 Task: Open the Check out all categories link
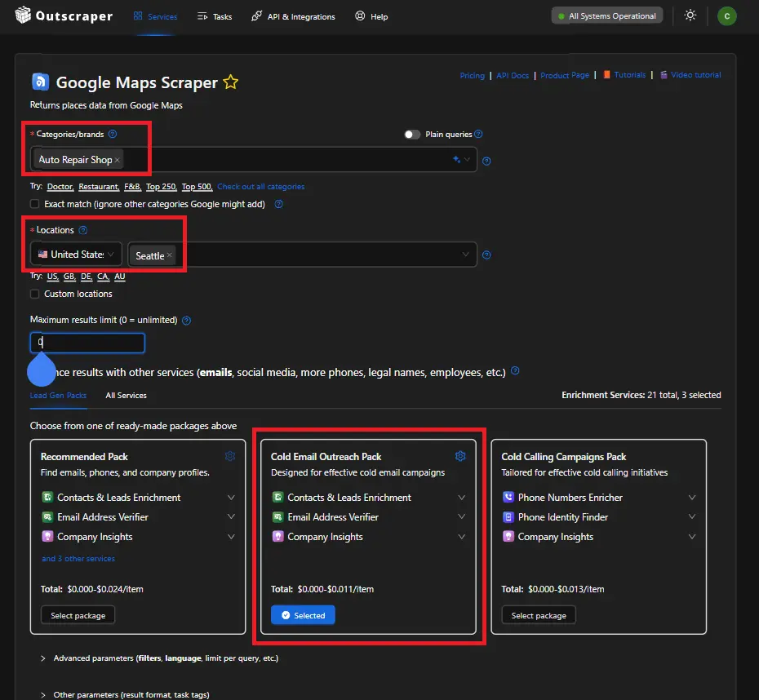pos(260,187)
